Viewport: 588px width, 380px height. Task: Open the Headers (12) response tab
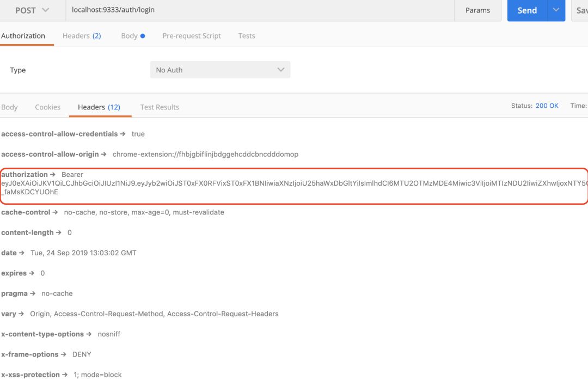coord(100,107)
